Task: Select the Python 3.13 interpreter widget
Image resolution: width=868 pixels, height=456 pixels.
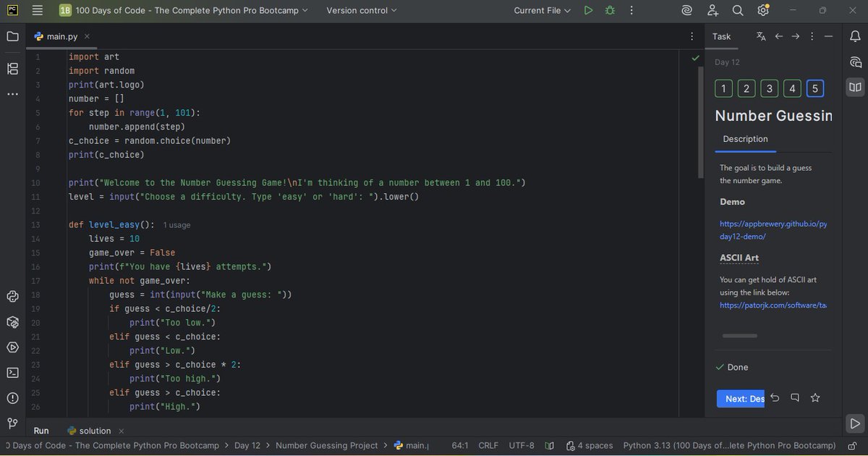Action: (730, 446)
